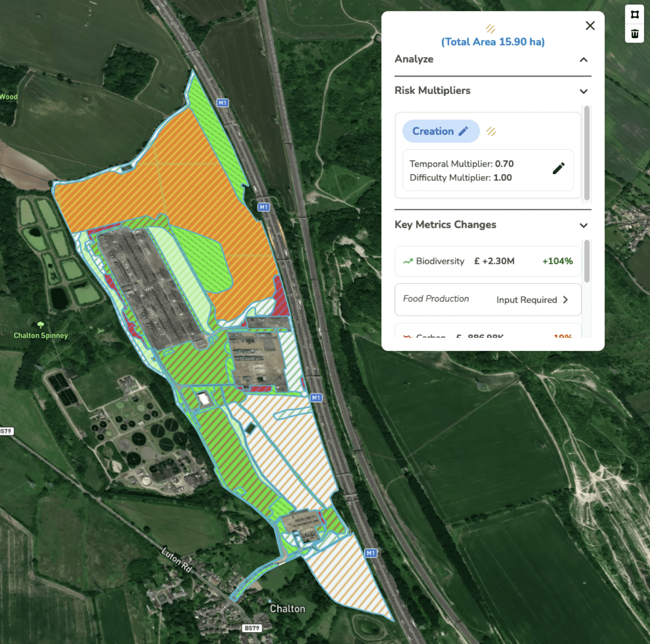The height and width of the screenshot is (644, 650).
Task: Click the Chalton Spinney tree marker
Action: pyautogui.click(x=41, y=326)
